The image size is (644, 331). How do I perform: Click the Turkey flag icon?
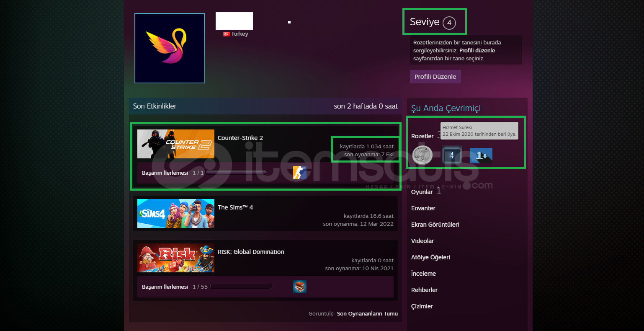pos(227,34)
